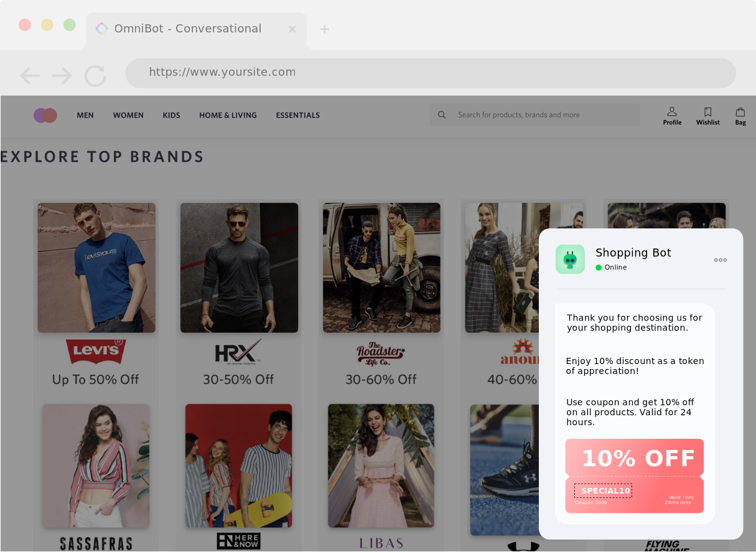Click the address bar URL field
Screen dimensions: 756x552
[x=429, y=73]
